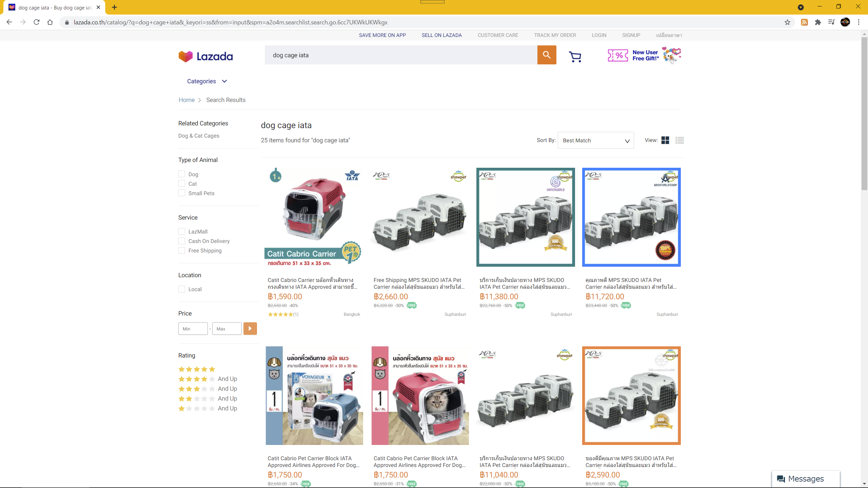The width and height of the screenshot is (868, 488).
Task: Go to Home breadcrumb link
Action: click(x=186, y=100)
